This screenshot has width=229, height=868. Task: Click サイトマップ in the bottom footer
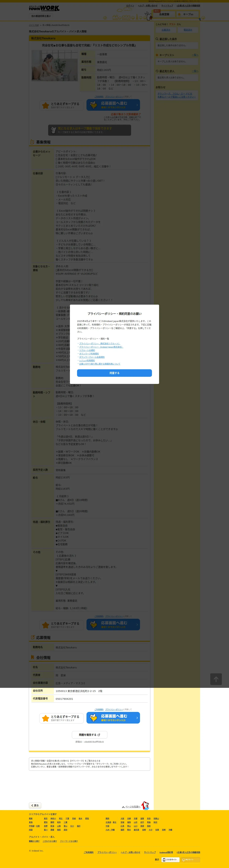pos(150,852)
